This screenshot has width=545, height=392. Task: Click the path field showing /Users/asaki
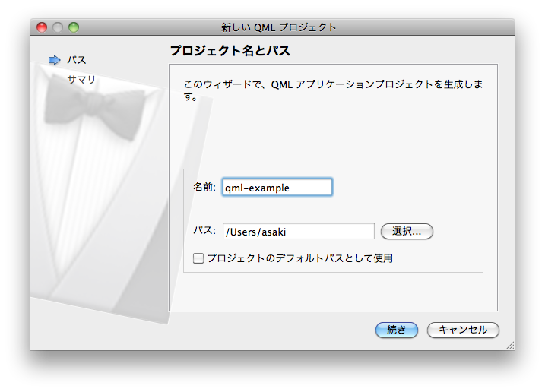tap(298, 232)
